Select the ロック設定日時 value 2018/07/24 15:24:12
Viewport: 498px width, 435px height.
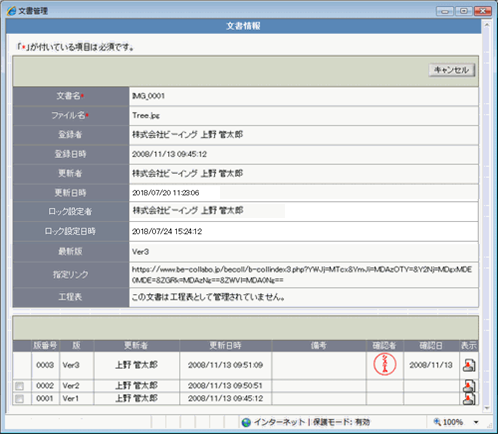[x=167, y=232]
